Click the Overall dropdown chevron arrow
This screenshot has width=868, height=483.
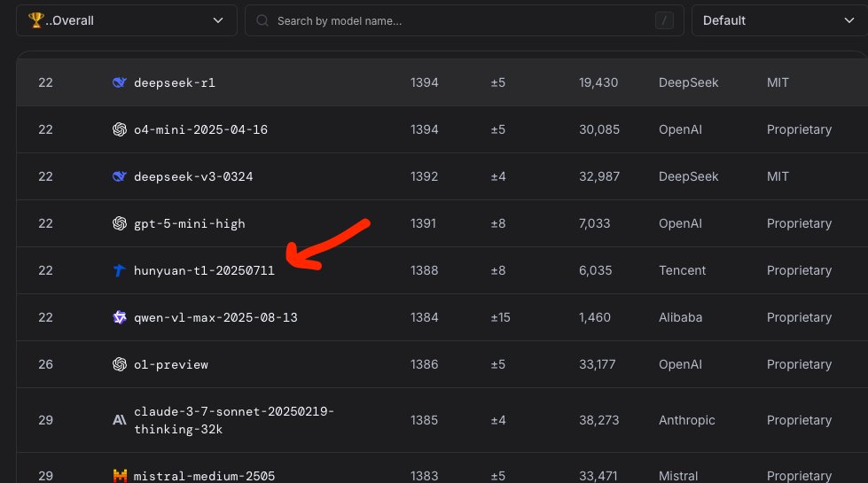pyautogui.click(x=219, y=20)
